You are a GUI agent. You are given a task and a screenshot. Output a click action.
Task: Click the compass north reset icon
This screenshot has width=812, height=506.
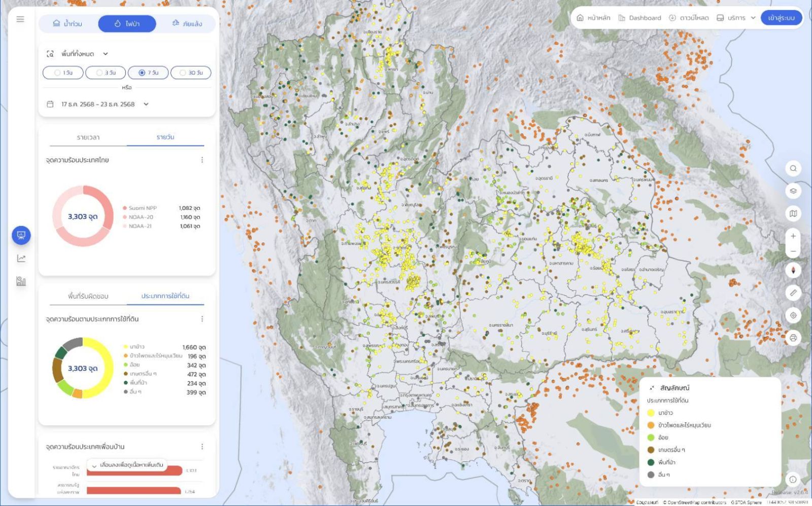click(793, 270)
